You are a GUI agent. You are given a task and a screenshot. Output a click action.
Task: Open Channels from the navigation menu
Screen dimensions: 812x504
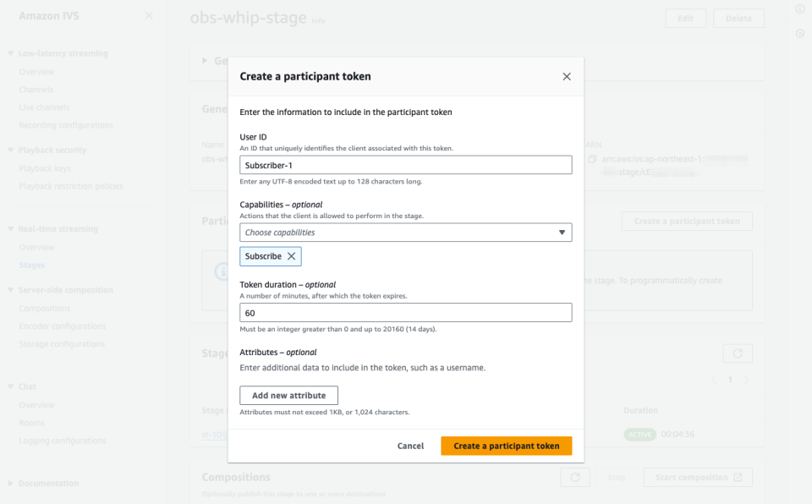(x=37, y=89)
